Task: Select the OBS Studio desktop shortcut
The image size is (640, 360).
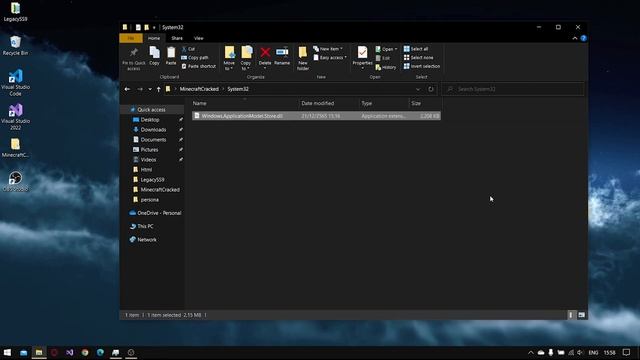Action: coord(16,182)
